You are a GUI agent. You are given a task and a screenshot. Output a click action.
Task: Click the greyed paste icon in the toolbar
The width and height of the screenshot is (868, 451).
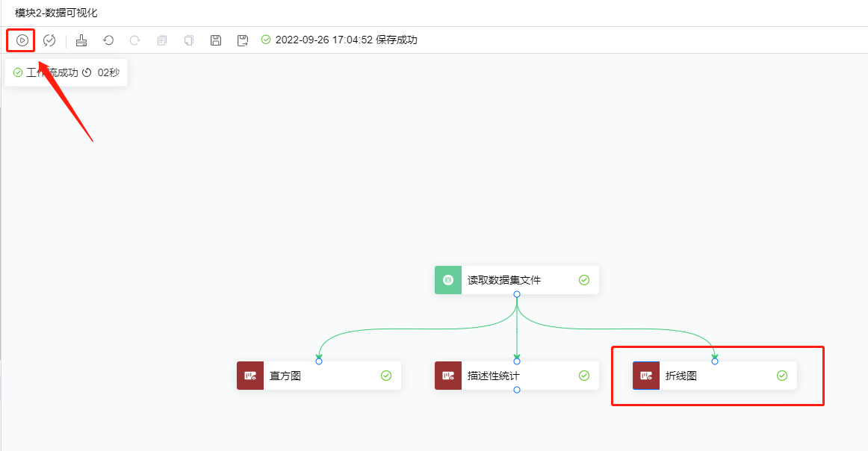pos(189,40)
